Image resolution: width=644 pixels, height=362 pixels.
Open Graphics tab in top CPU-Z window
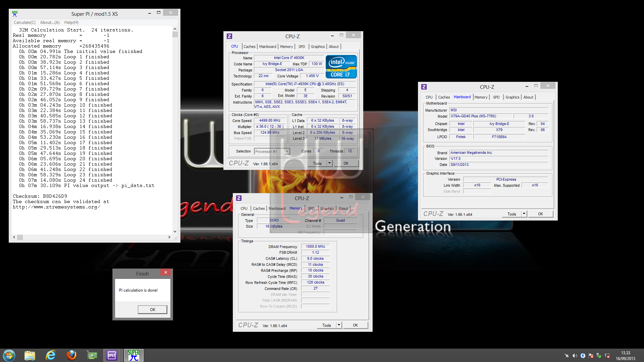(x=318, y=47)
